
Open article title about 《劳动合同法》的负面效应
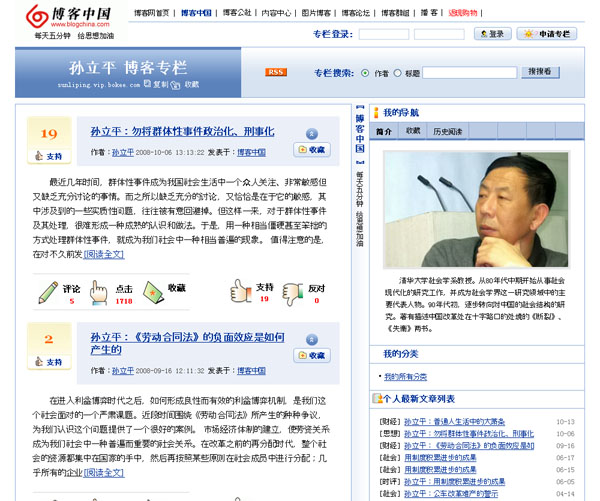[x=187, y=343]
